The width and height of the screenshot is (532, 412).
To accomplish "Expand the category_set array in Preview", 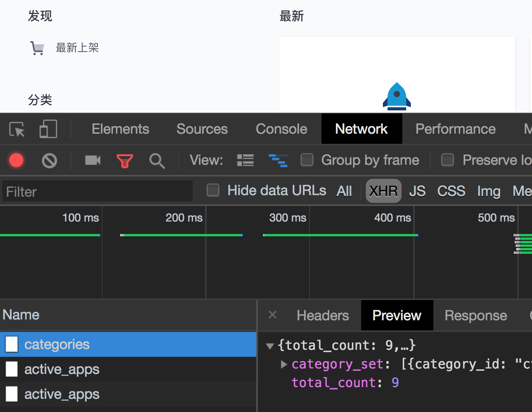I will pyautogui.click(x=284, y=364).
